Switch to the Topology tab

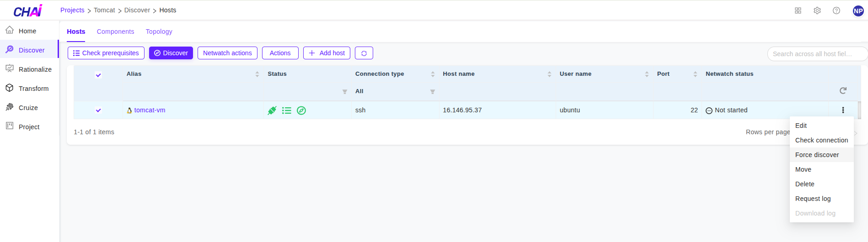tap(159, 32)
